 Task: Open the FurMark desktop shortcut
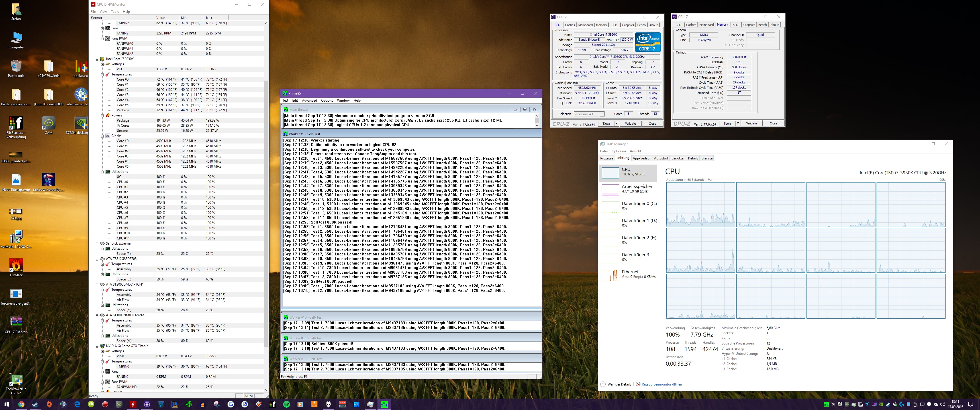(x=16, y=265)
